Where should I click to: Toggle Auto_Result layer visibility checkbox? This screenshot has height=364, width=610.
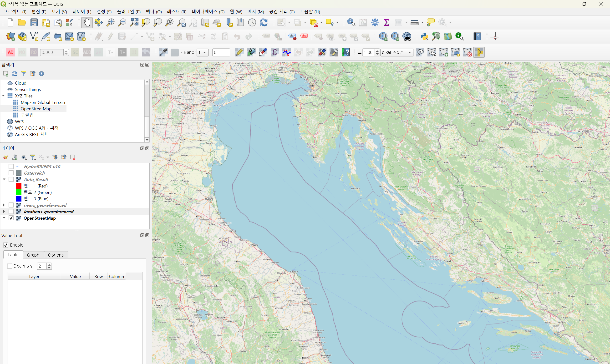(11, 179)
